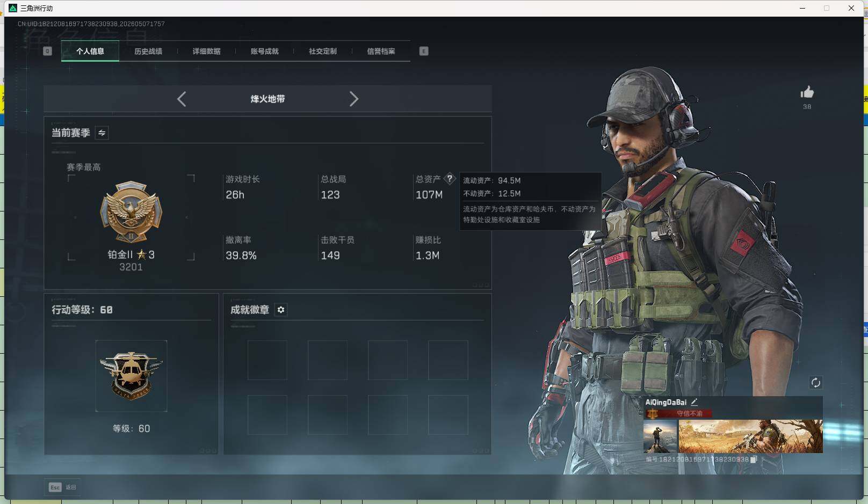Click the 击败干员 149 value
Viewport: 868px width, 504px height.
click(x=330, y=255)
